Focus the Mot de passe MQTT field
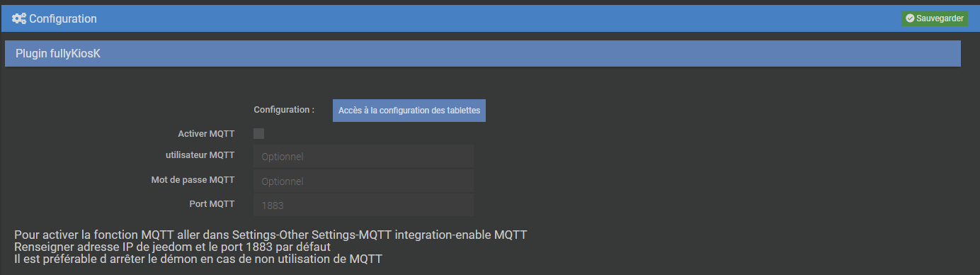This screenshot has width=980, height=275. [x=364, y=181]
